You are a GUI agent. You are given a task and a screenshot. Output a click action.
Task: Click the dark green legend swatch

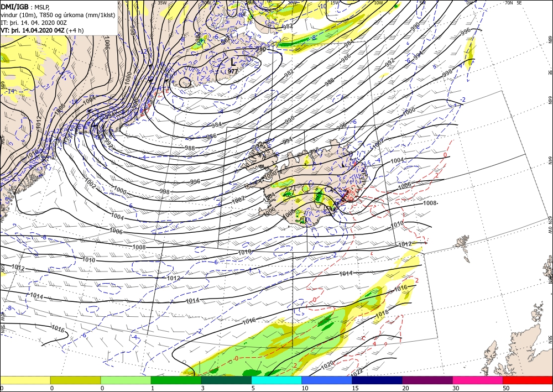click(x=226, y=380)
